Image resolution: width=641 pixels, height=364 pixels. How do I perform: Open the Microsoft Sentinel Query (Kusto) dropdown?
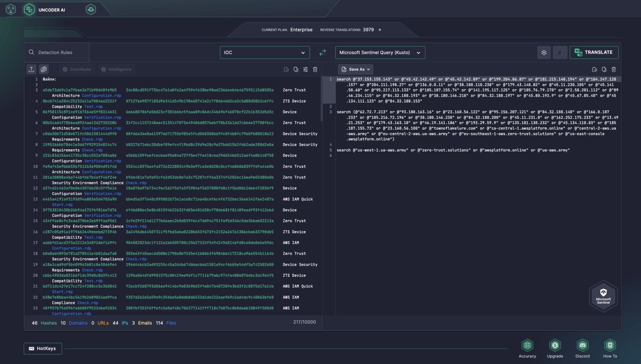[x=380, y=52]
